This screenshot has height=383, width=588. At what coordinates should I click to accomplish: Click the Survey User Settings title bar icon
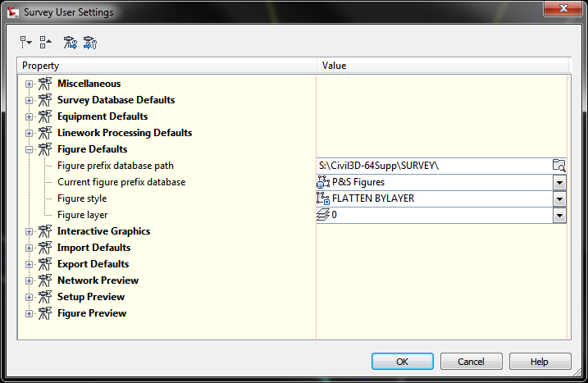(x=13, y=12)
